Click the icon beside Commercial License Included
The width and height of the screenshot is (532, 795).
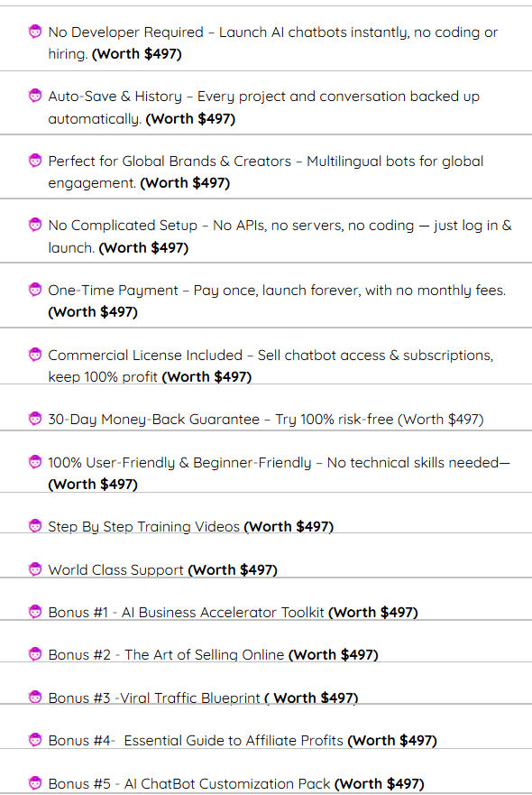click(x=35, y=355)
